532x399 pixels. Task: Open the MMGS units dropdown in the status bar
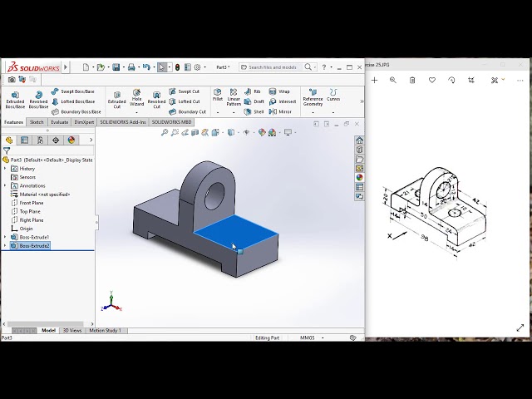[323, 338]
